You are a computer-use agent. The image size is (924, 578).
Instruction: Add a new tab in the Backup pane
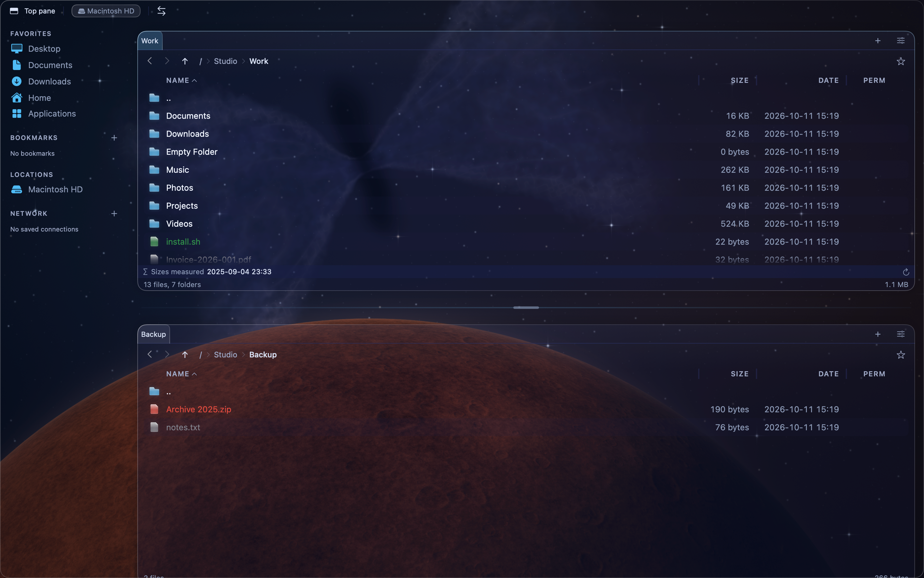[878, 334]
